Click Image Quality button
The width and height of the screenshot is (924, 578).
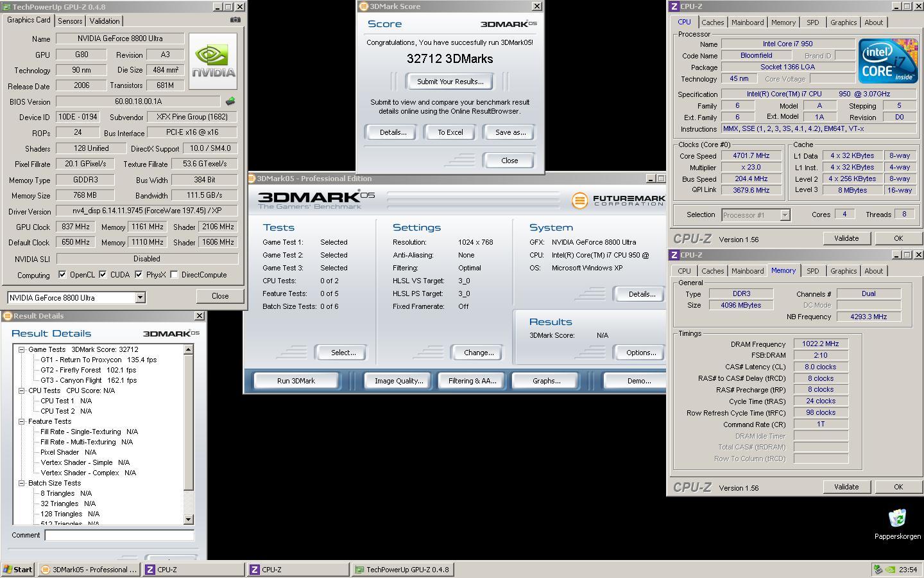click(x=398, y=381)
